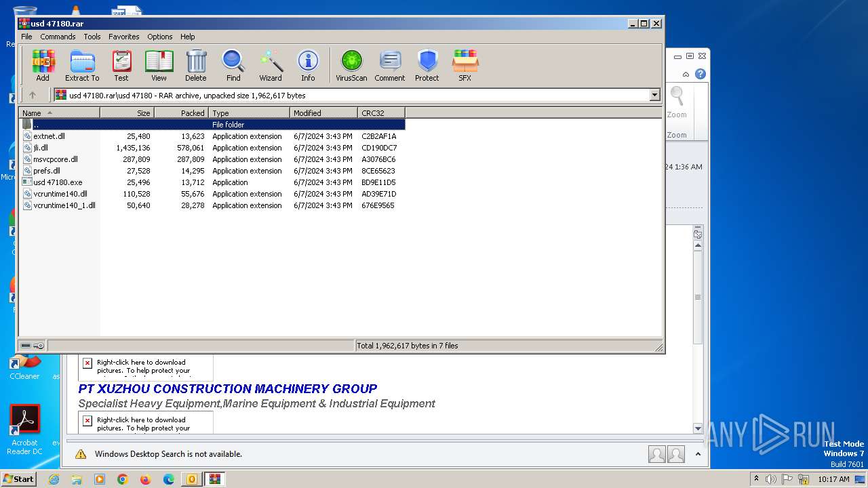Go up one folder level arrow
This screenshot has width=868, height=488.
point(32,96)
